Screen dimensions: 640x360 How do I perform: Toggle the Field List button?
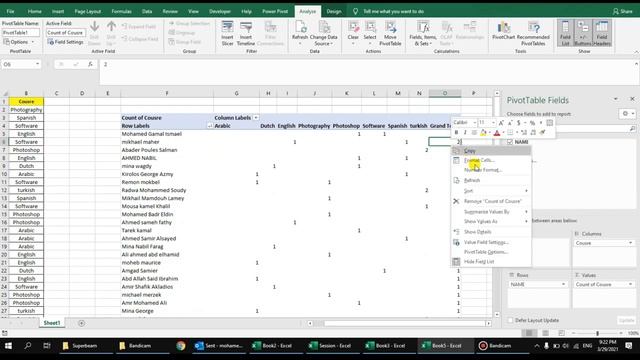(x=565, y=33)
